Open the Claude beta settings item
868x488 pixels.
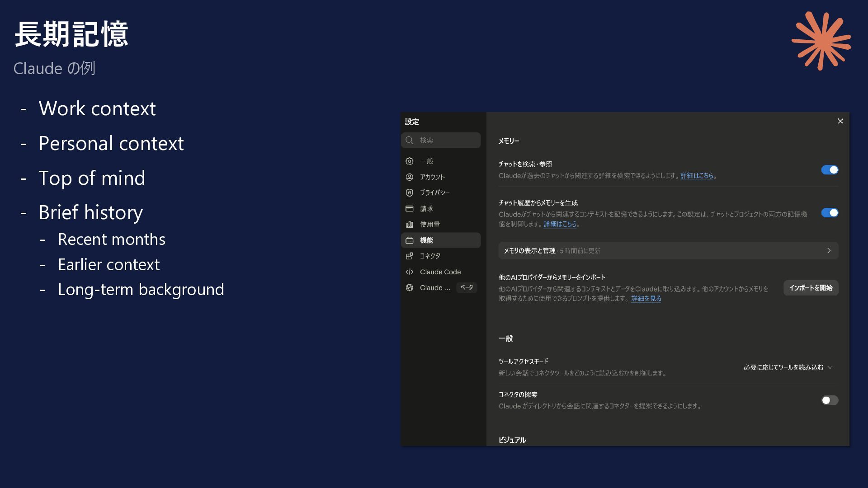[441, 287]
